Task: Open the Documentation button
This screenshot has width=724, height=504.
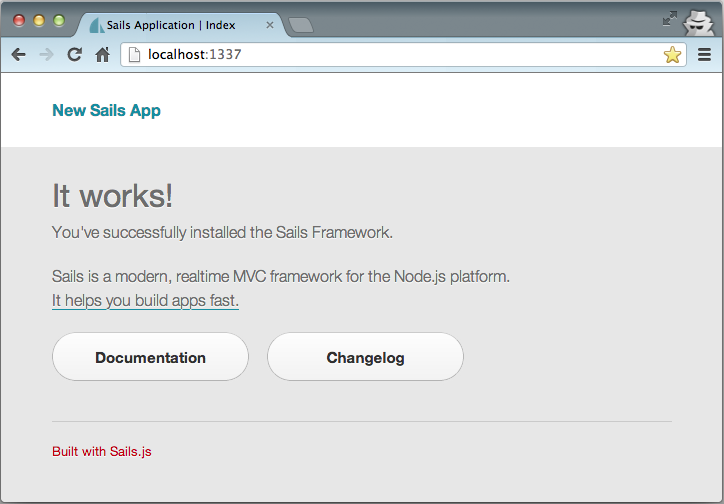Action: tap(151, 357)
